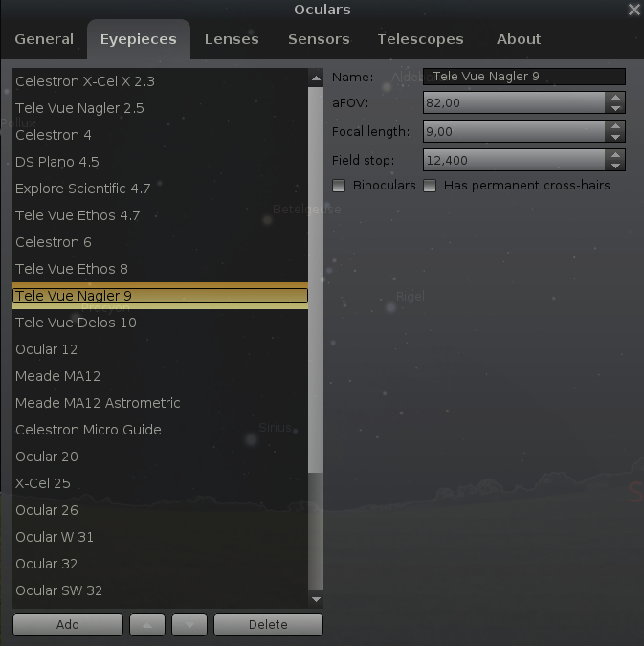The height and width of the screenshot is (646, 644).
Task: Switch to the Telescopes tab
Action: [420, 39]
